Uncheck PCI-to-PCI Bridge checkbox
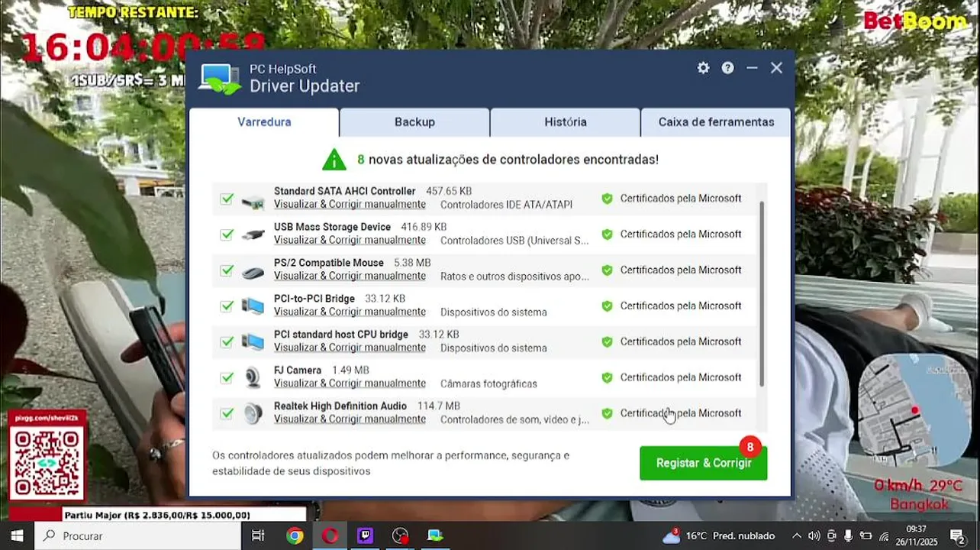980x550 pixels. click(x=227, y=306)
